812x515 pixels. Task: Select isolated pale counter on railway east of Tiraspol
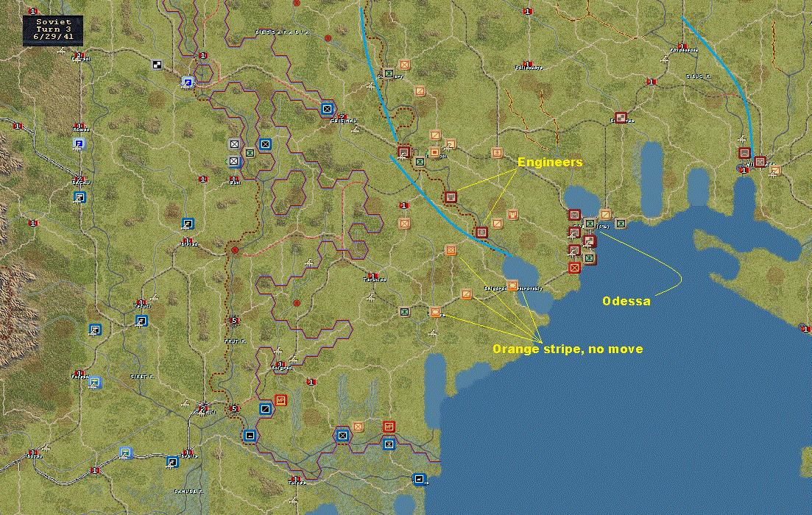[497, 153]
